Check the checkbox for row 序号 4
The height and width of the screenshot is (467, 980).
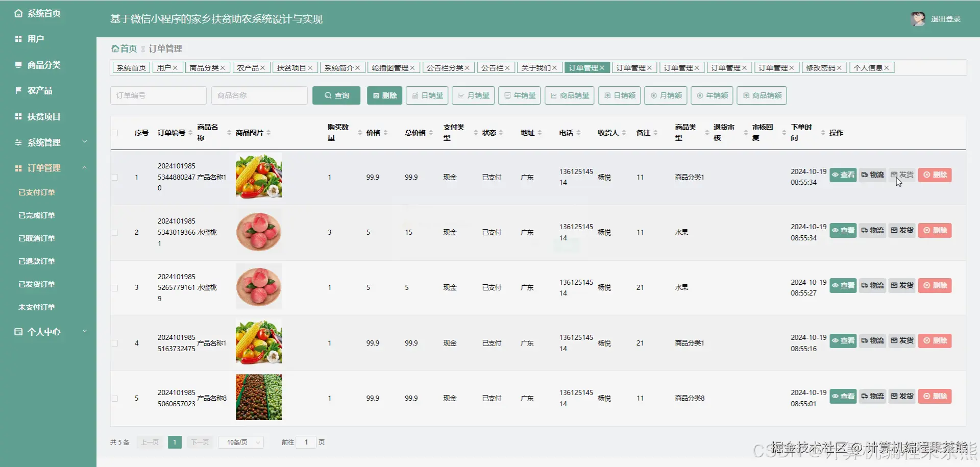115,343
